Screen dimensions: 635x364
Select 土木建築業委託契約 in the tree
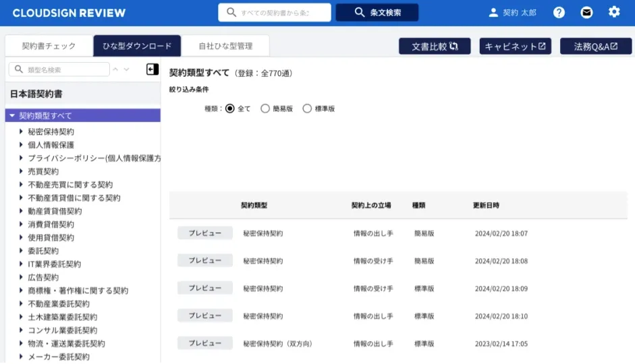tap(62, 317)
